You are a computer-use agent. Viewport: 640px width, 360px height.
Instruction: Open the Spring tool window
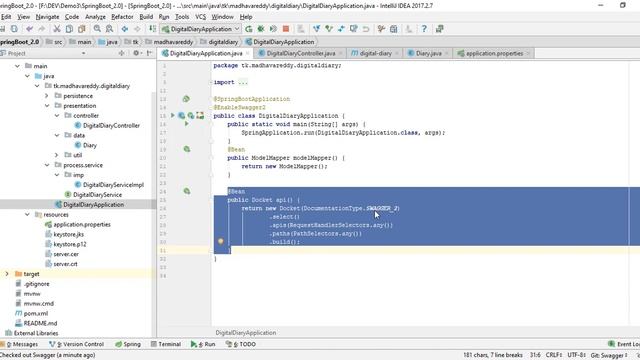point(128,344)
